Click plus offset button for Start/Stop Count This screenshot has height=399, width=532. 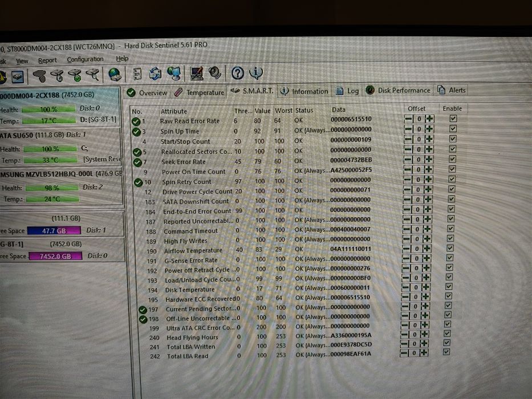point(429,139)
